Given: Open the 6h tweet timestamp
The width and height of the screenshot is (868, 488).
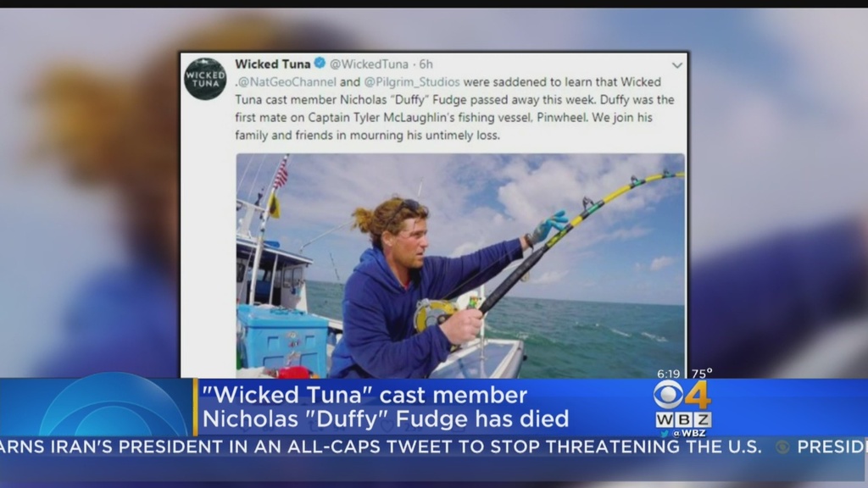Looking at the screenshot, I should (x=426, y=64).
